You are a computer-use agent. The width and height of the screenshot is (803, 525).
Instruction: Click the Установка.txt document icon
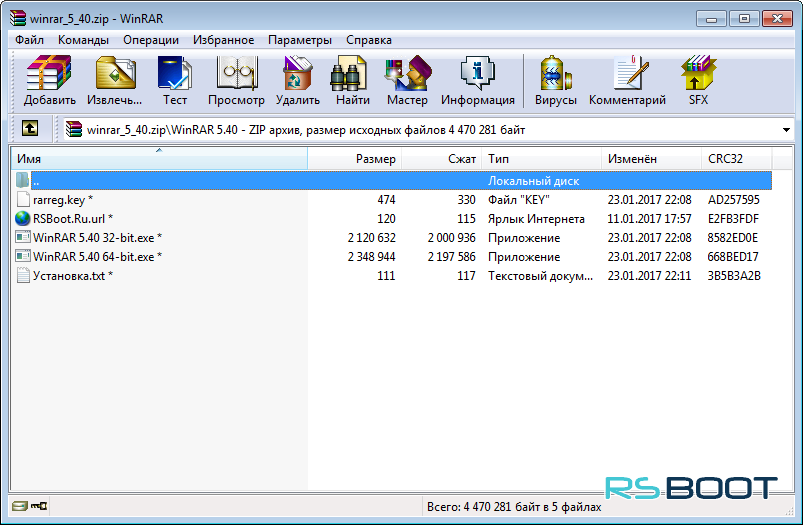click(x=23, y=275)
